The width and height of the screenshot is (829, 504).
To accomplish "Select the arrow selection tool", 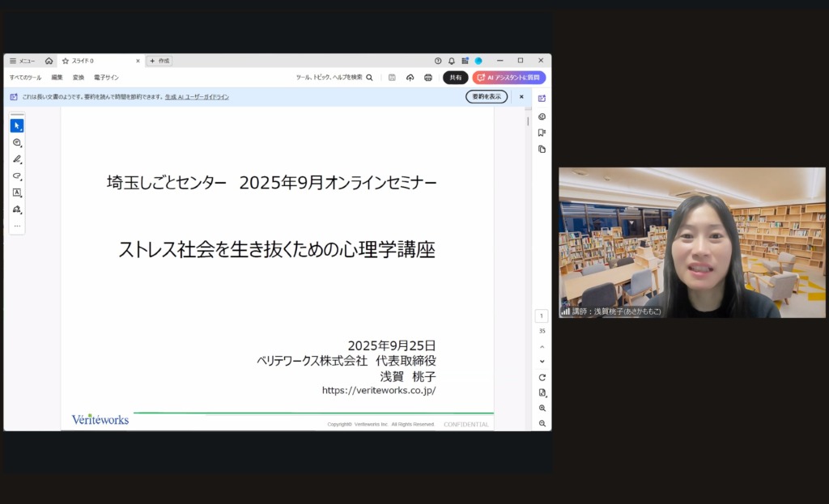I will pos(16,126).
